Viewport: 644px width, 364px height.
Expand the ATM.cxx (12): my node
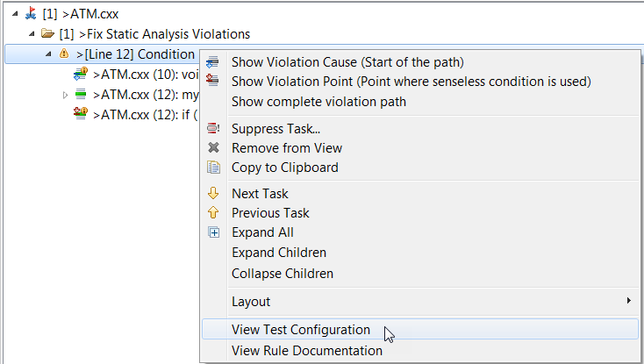[65, 96]
